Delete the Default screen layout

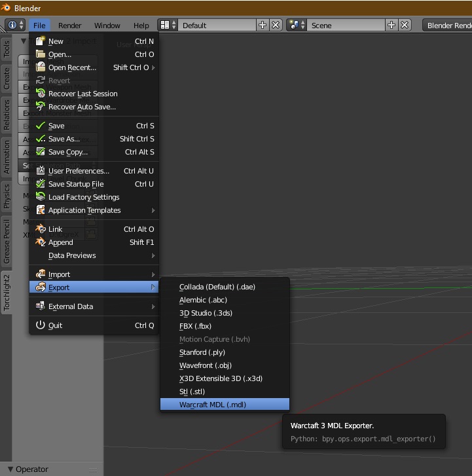(x=276, y=25)
